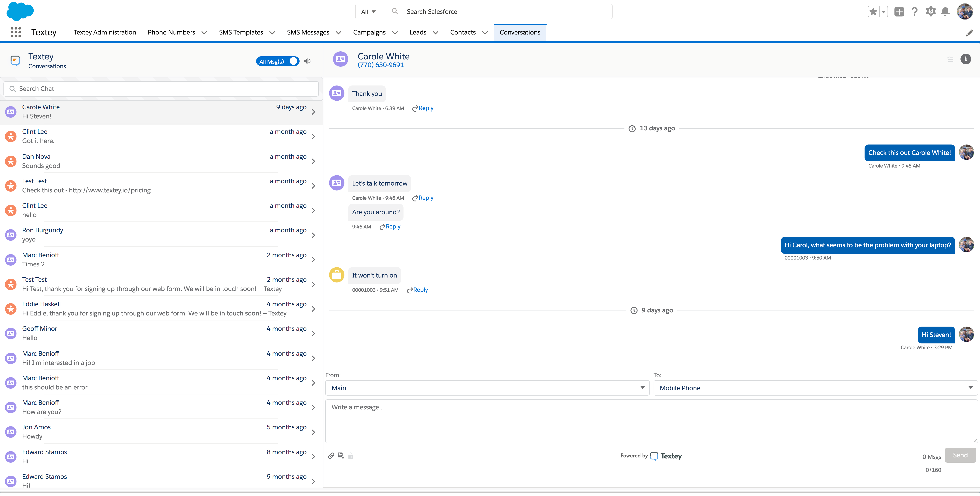Click the Send button
The height and width of the screenshot is (496, 980).
960,455
